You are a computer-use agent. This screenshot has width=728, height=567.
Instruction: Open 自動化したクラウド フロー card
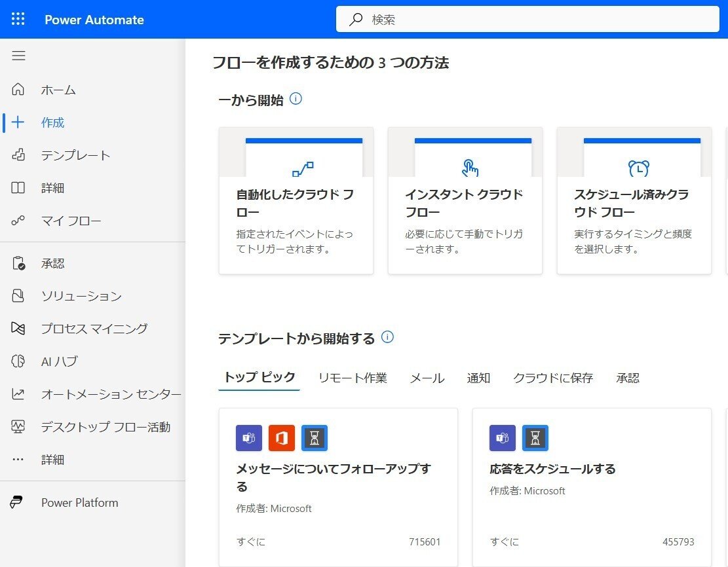[296, 200]
